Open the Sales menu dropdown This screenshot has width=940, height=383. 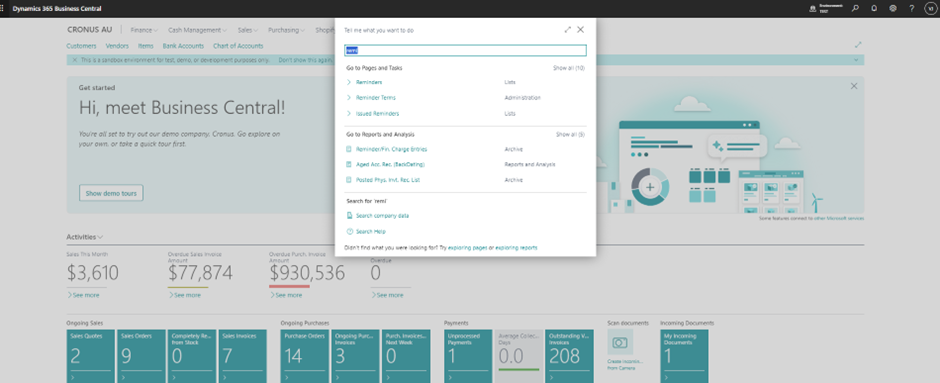[248, 29]
